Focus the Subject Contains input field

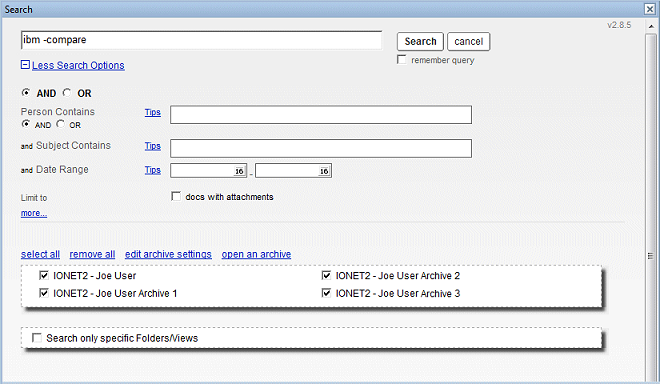pos(321,148)
